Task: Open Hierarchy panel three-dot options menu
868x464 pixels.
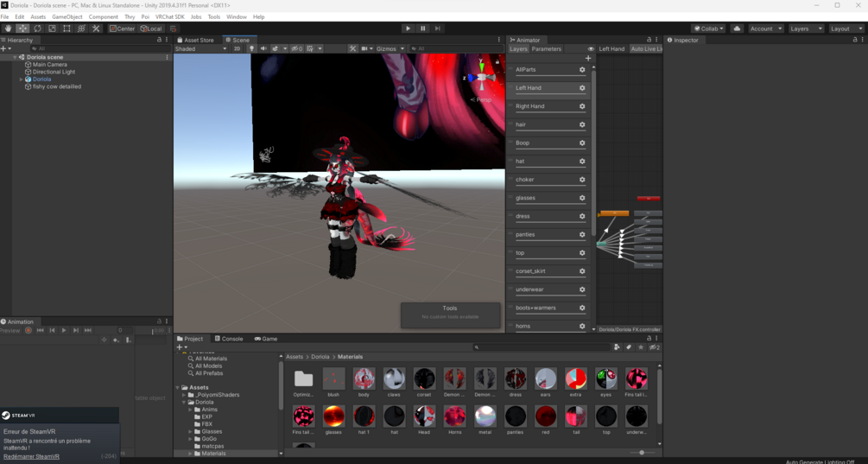Action: point(167,40)
